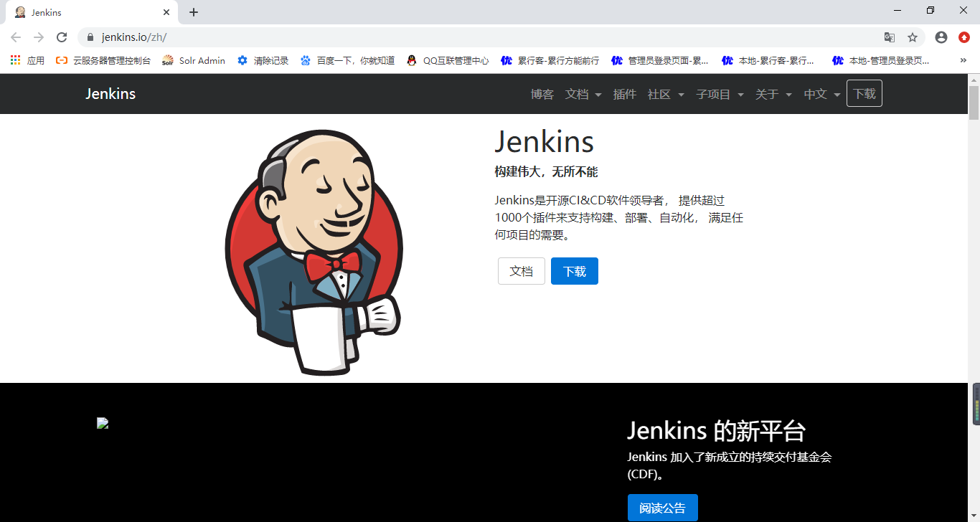Image resolution: width=980 pixels, height=522 pixels.
Task: Minimize the Chrome window
Action: pos(897,10)
